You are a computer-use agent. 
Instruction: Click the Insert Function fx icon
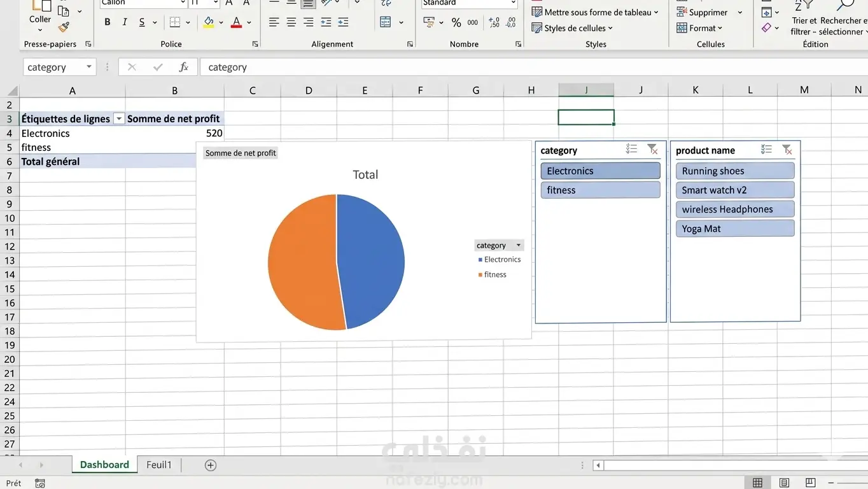click(183, 67)
